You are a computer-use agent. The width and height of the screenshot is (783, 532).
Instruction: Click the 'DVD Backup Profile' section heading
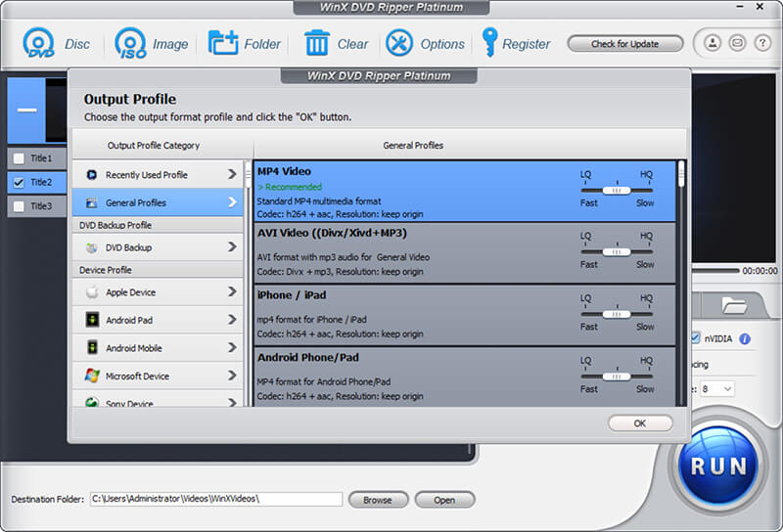[x=115, y=225]
